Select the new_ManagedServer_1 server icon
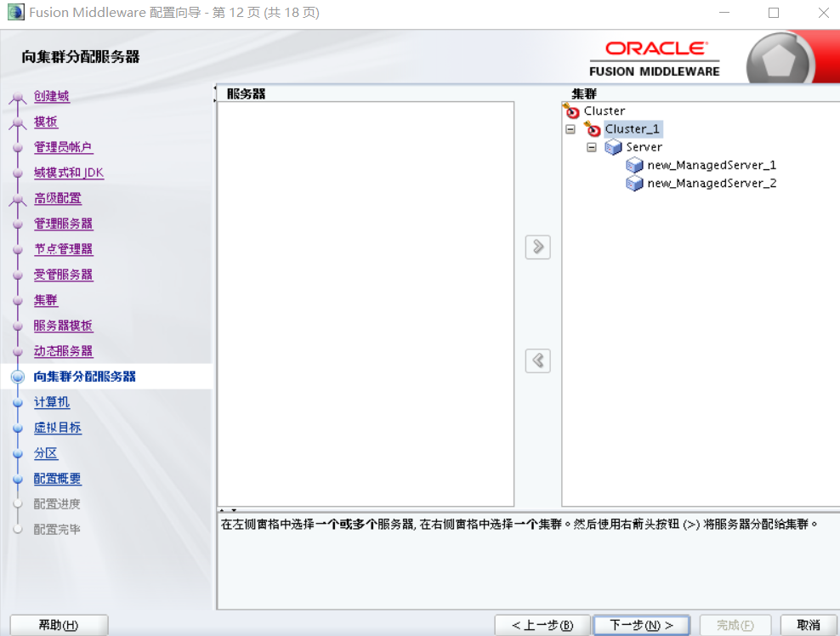Image resolution: width=840 pixels, height=636 pixels. [634, 165]
